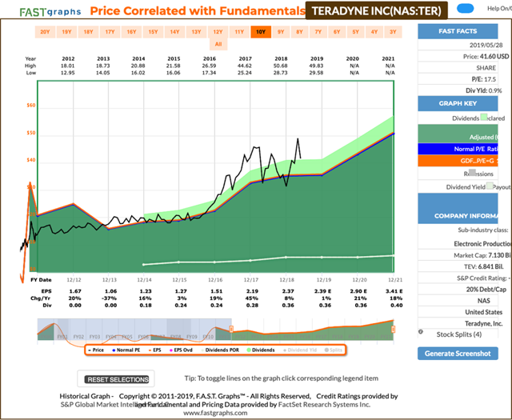Toggle the Price line in legend
This screenshot has height=420, width=512.
pyautogui.click(x=96, y=350)
